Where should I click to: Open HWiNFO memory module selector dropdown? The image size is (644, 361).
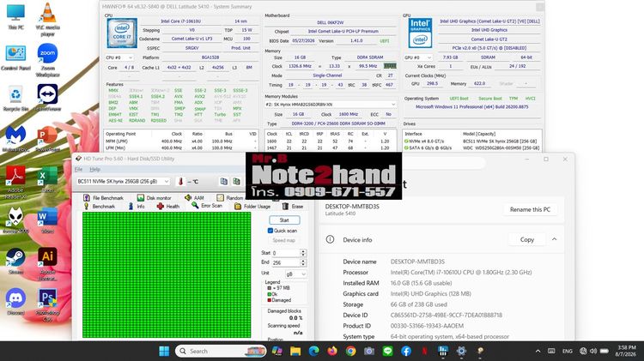point(331,105)
